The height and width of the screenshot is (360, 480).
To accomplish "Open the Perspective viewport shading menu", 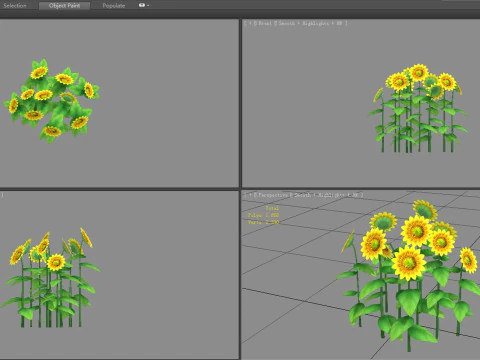I will point(327,195).
